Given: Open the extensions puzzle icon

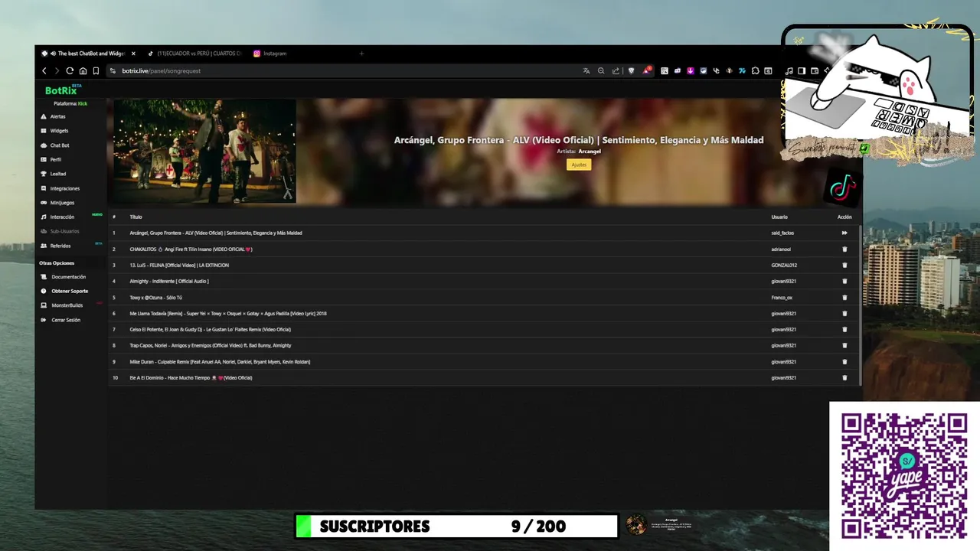Looking at the screenshot, I should pos(755,70).
